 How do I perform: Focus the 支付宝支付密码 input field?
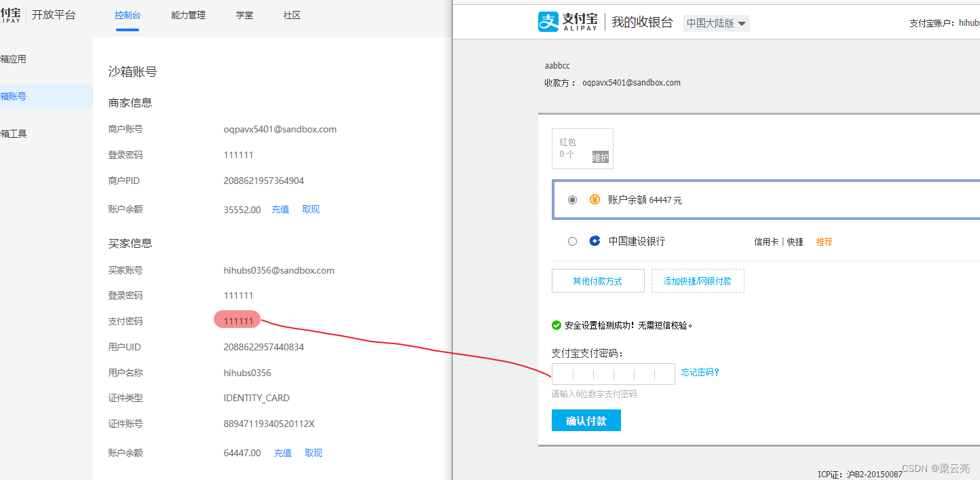[614, 374]
